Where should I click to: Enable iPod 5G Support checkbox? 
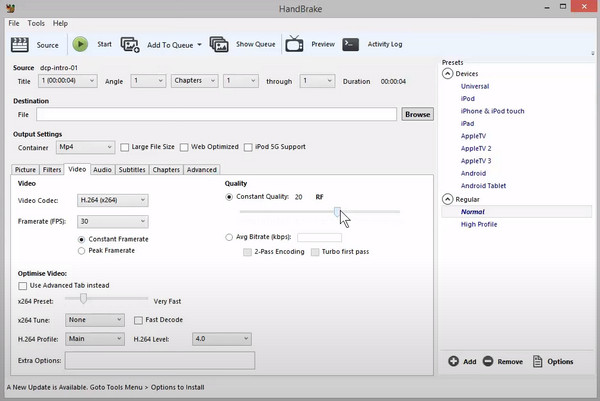click(248, 147)
